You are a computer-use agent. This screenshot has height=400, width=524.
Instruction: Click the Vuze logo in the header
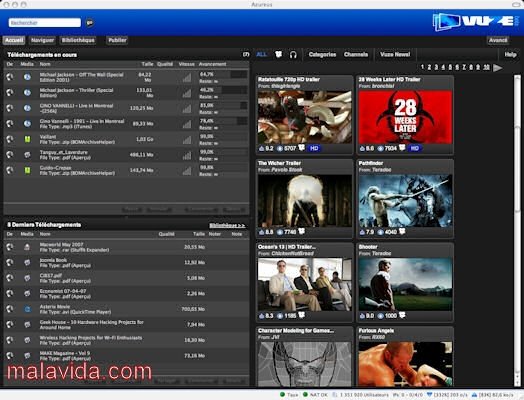click(476, 22)
